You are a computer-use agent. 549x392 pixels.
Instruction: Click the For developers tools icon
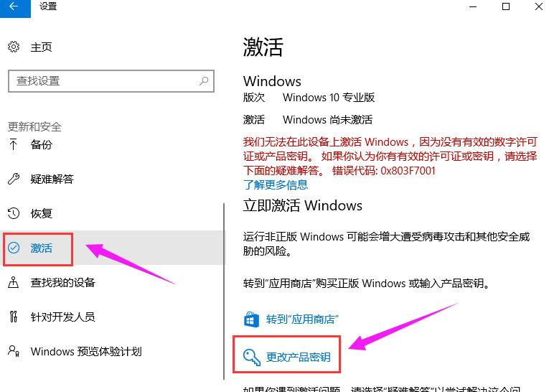point(14,317)
